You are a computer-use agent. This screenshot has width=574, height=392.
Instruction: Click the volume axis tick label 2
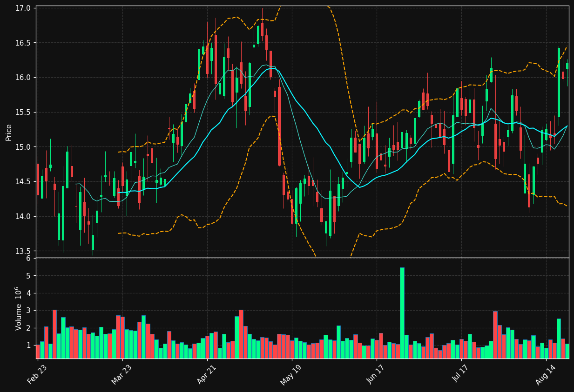click(28, 328)
